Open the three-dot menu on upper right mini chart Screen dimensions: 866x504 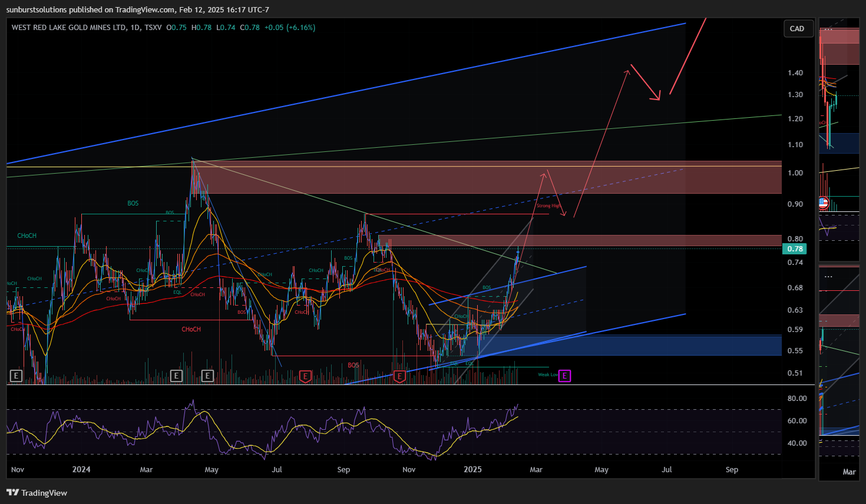tap(828, 29)
